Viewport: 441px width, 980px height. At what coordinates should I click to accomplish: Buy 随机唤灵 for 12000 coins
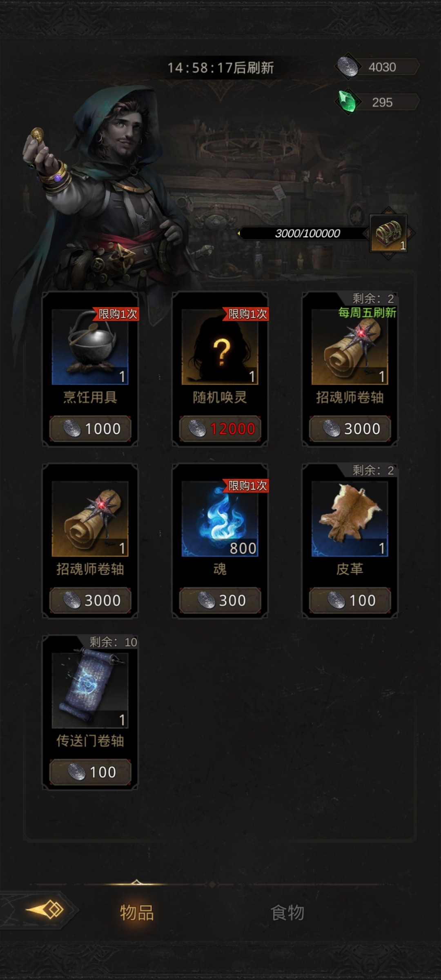[x=220, y=429]
